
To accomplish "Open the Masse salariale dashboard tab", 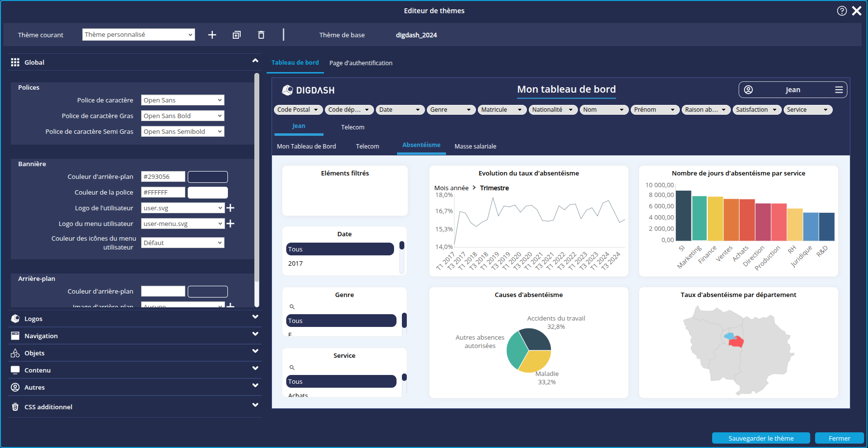I will coord(475,146).
